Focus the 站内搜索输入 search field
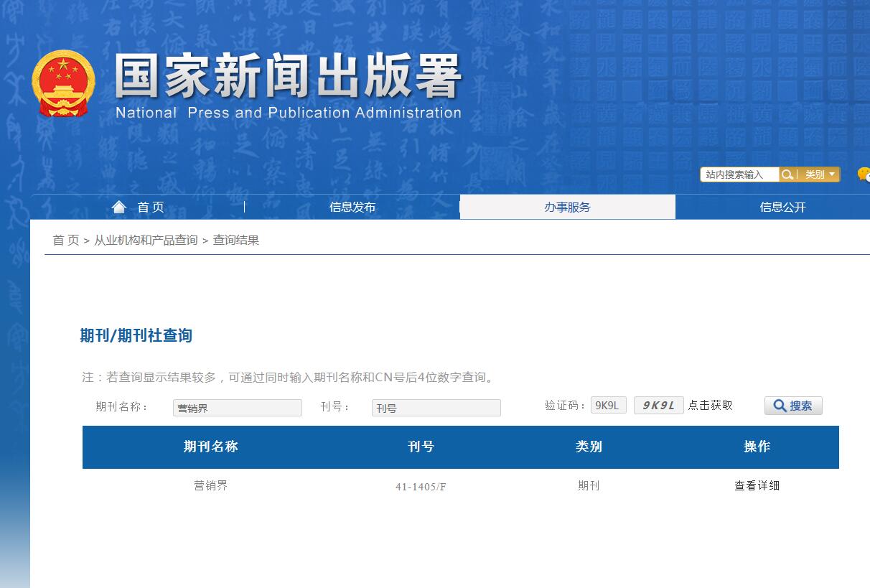The image size is (870, 588). click(x=739, y=174)
